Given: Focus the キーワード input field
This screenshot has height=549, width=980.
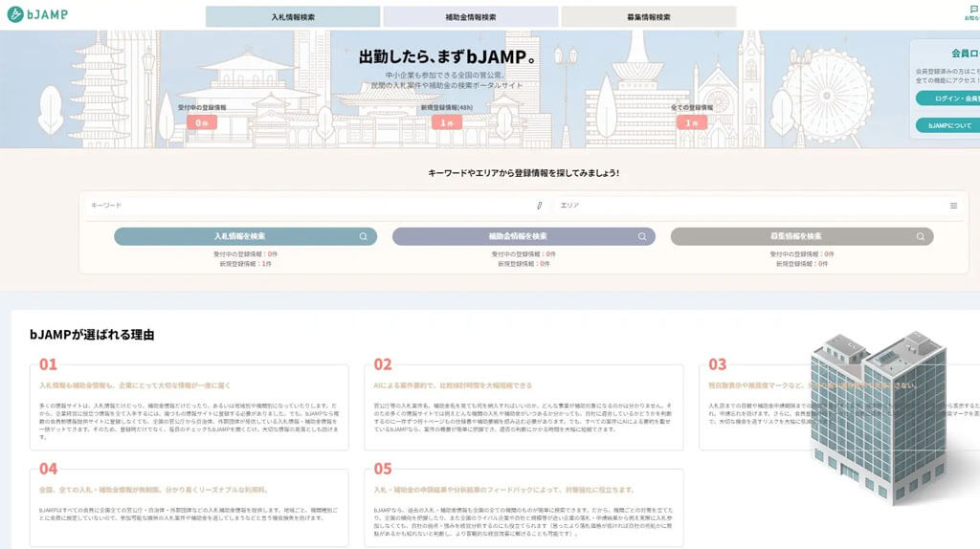Looking at the screenshot, I should point(316,206).
